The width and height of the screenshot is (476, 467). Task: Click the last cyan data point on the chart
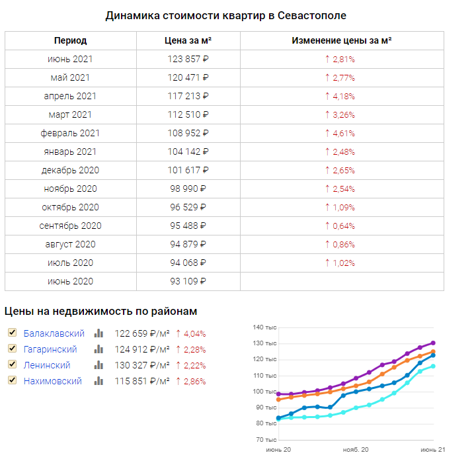point(433,366)
